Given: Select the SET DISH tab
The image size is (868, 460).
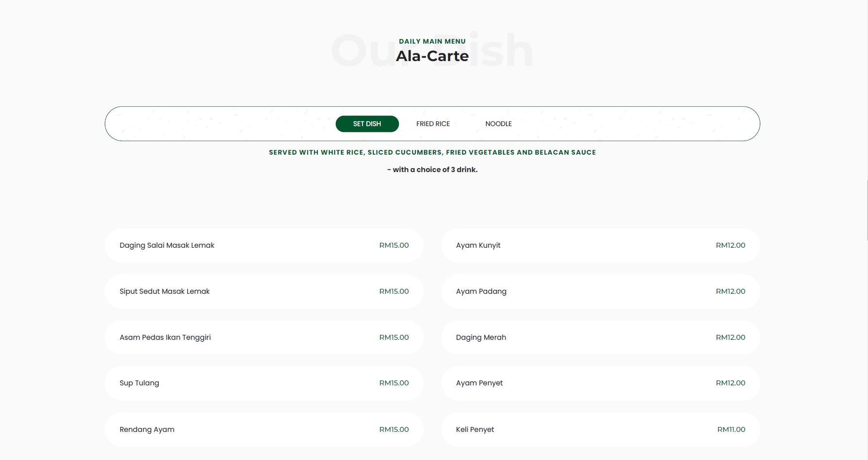Looking at the screenshot, I should point(367,124).
